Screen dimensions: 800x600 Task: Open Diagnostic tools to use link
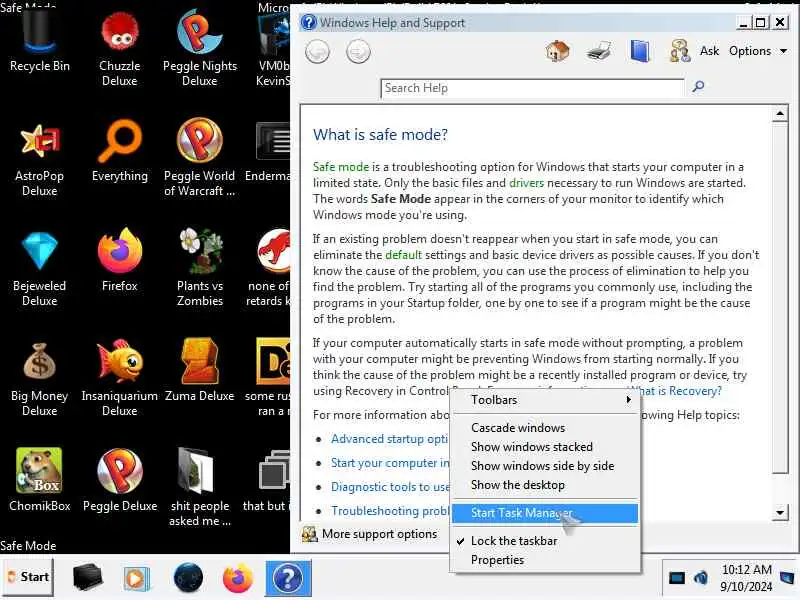[x=390, y=487]
